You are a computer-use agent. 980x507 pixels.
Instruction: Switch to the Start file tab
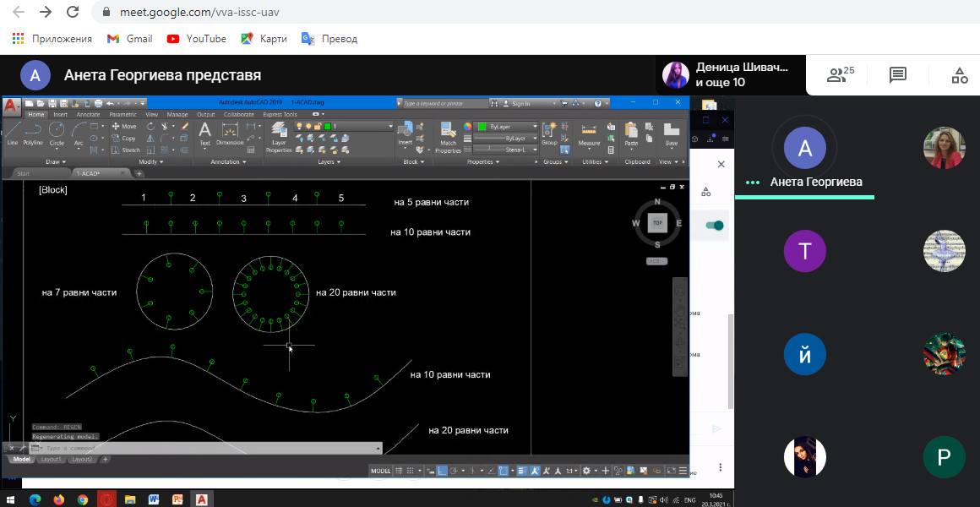(x=23, y=173)
